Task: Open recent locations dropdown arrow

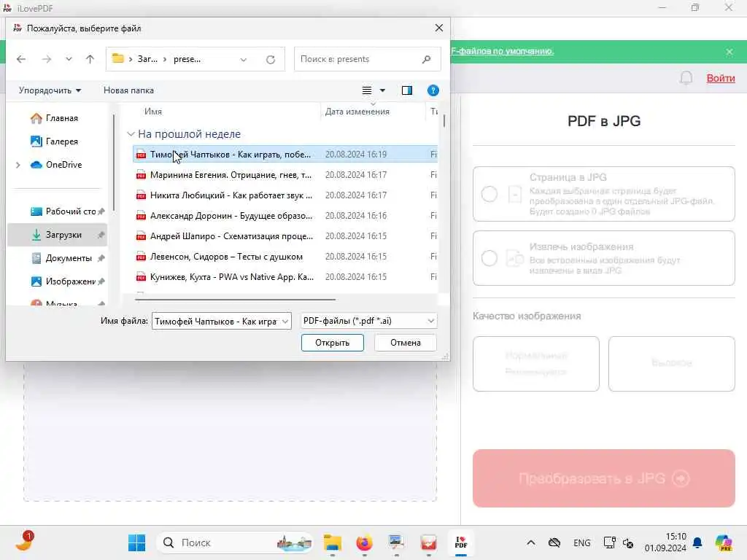Action: pyautogui.click(x=69, y=59)
